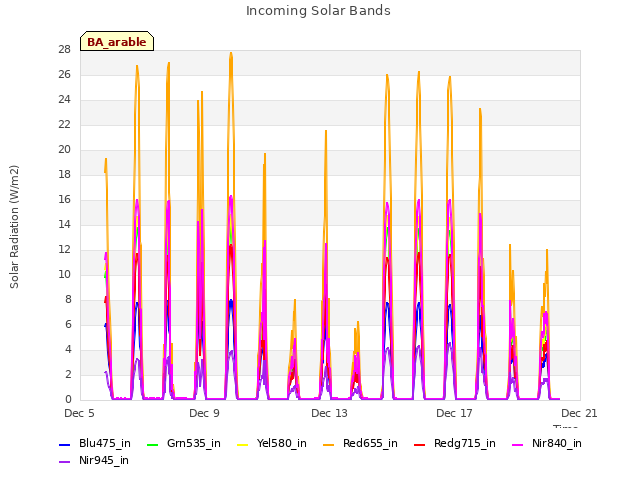640x480 pixels.
Task: Select the Redg715_in legend label
Action: (x=465, y=443)
